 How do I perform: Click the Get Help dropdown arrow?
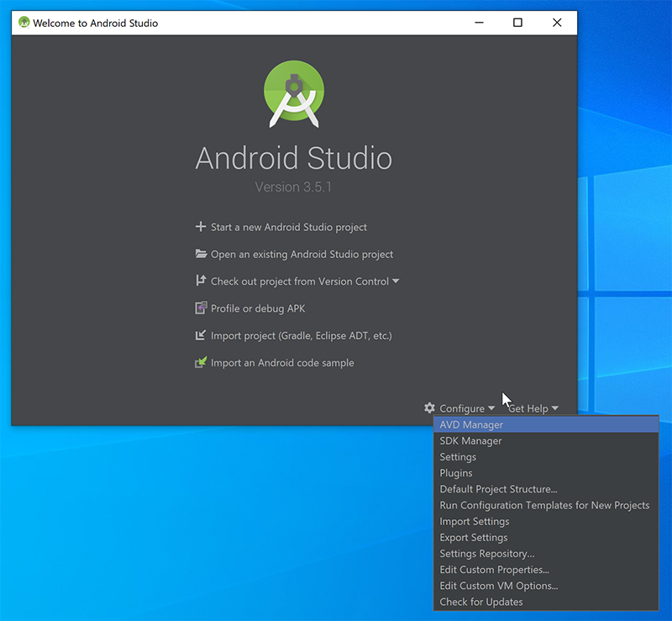[x=555, y=408]
